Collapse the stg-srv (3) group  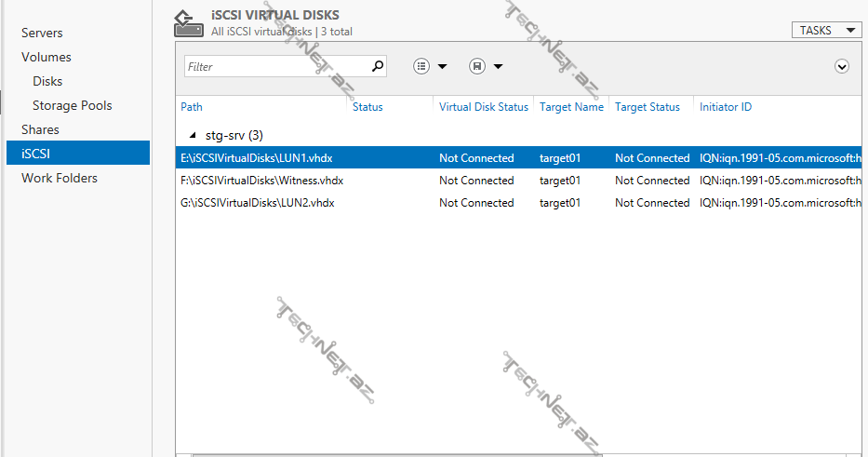(193, 135)
